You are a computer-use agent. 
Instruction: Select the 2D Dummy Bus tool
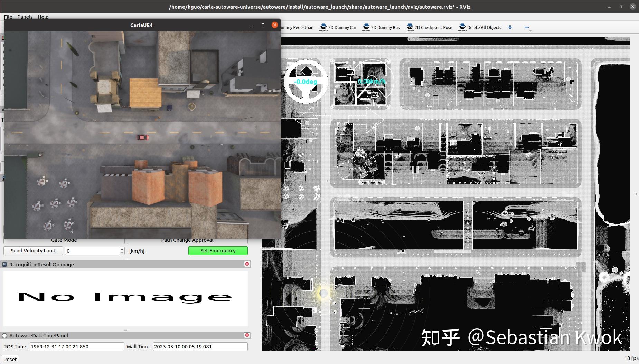(x=381, y=27)
